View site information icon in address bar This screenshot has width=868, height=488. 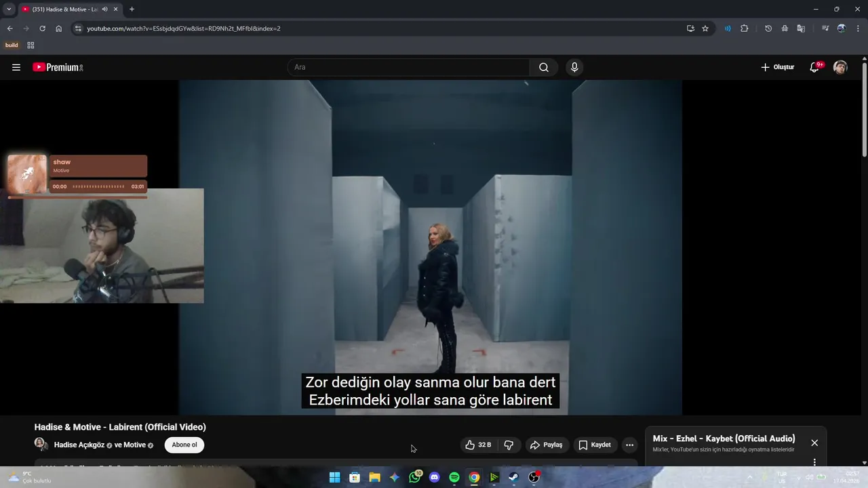[78, 28]
